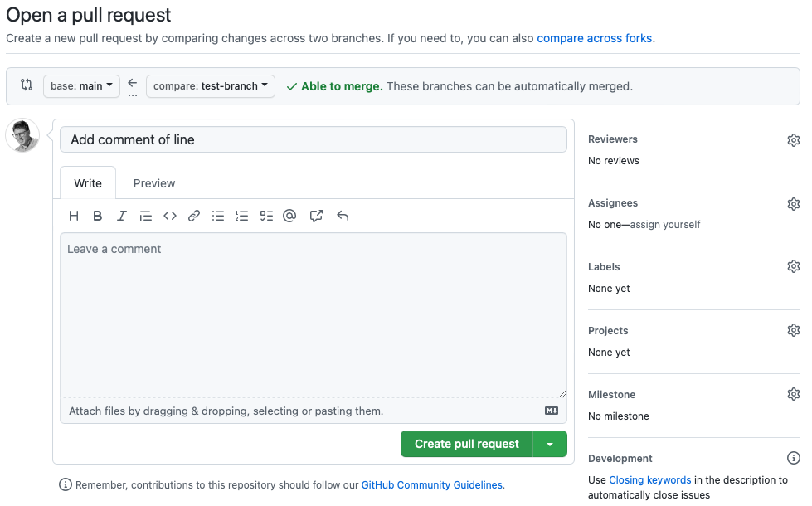Click the Heading formatting icon
Viewport: 812px width, 506px height.
(74, 216)
